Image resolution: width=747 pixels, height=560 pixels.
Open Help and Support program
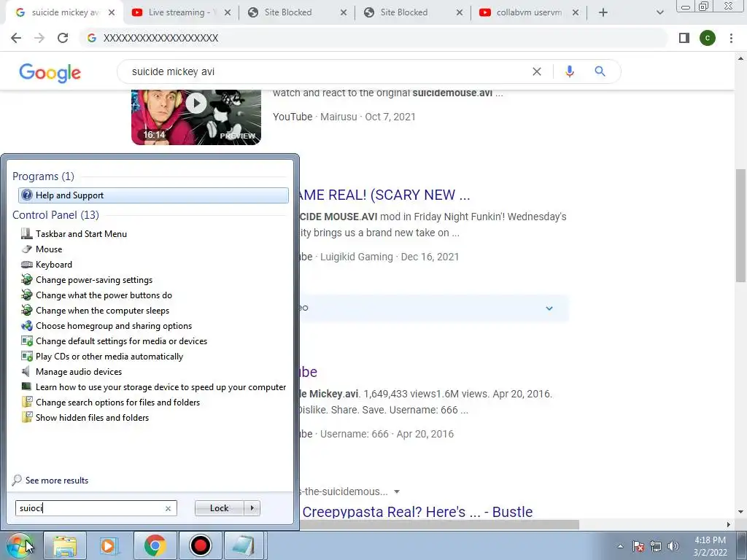pos(153,195)
